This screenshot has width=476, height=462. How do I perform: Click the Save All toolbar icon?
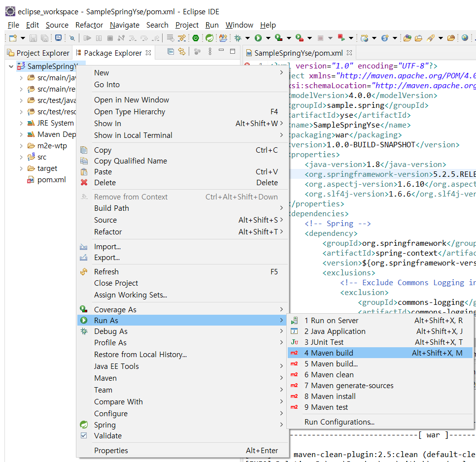(45, 38)
